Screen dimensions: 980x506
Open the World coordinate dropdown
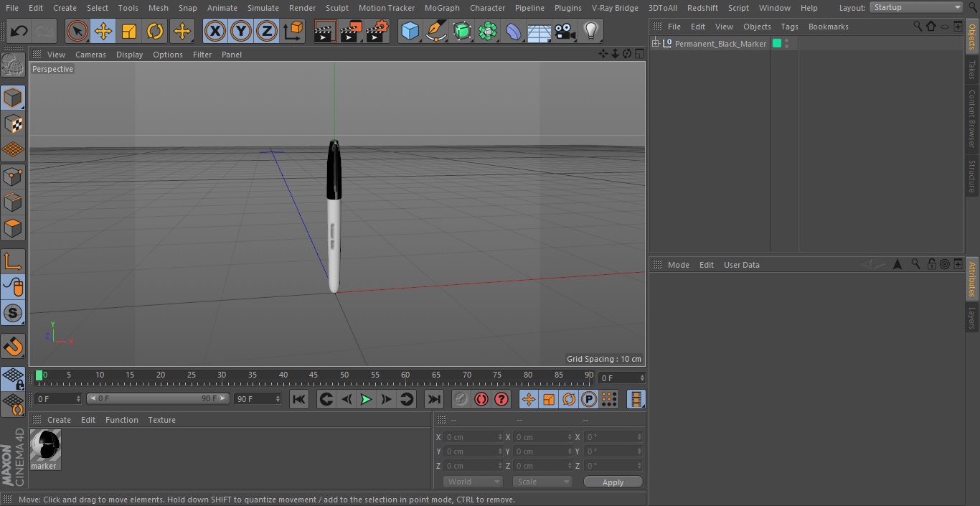(473, 482)
